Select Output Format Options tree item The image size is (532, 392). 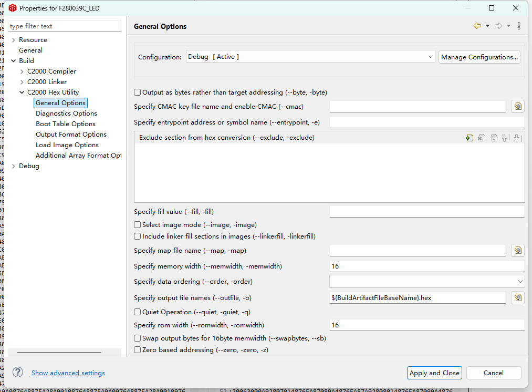tap(71, 135)
